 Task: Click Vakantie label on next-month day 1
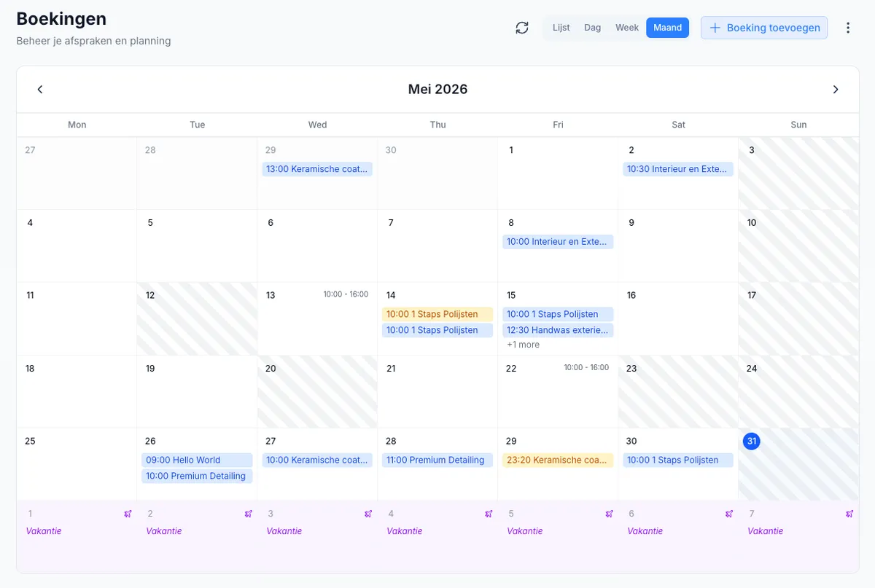point(44,531)
